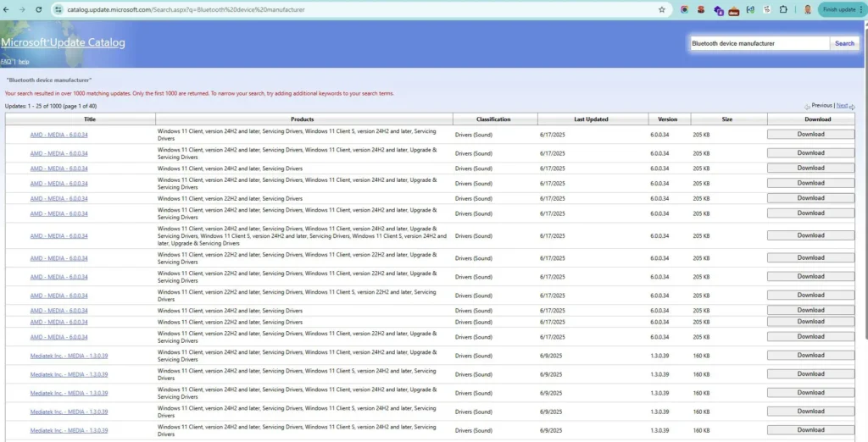The image size is (868, 442).
Task: Click the browser forward arrow
Action: [22, 9]
